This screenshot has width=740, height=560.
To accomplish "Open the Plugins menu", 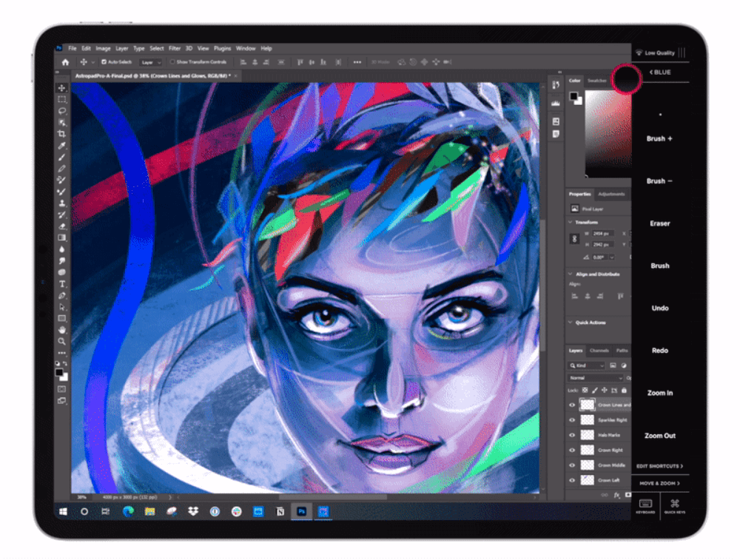I will tap(222, 48).
